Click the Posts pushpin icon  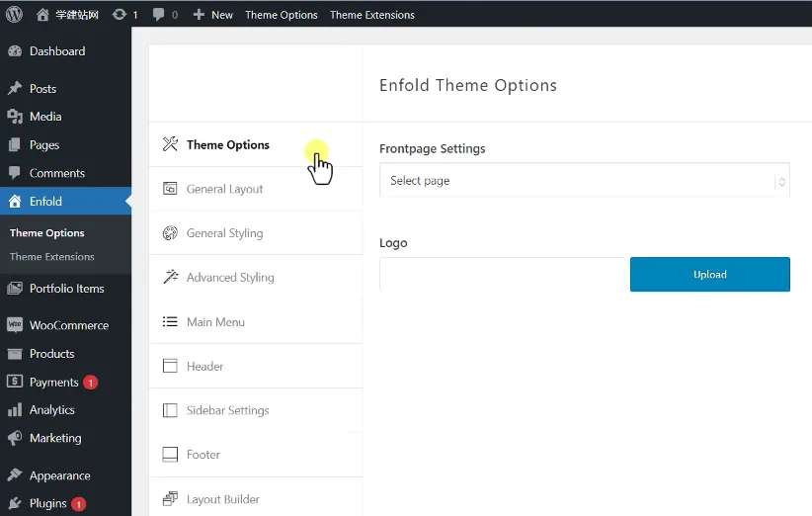(15, 88)
